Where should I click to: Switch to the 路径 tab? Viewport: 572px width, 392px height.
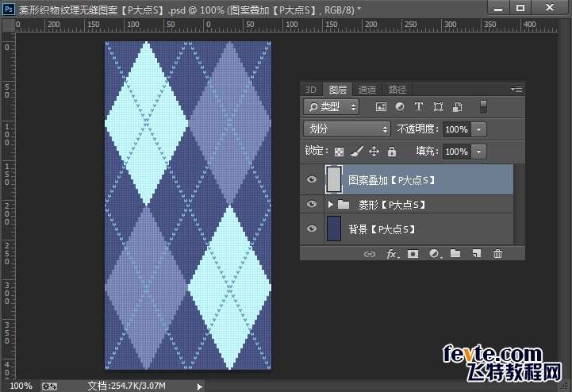coord(397,90)
